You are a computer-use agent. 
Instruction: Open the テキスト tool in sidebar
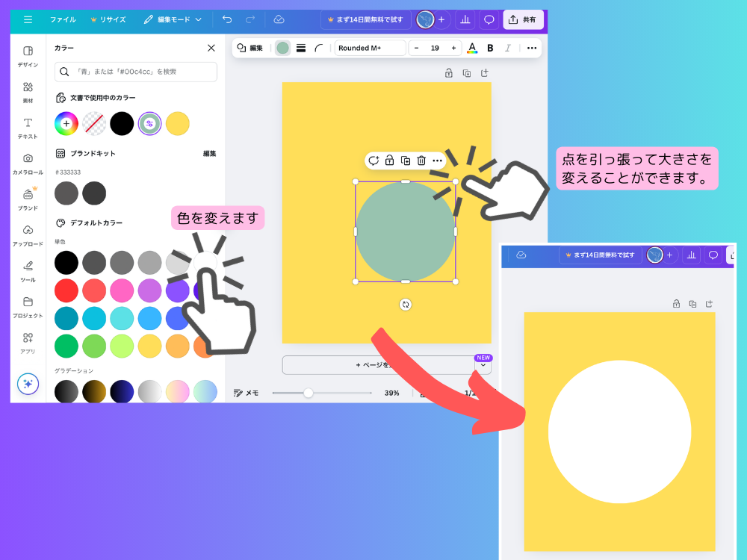tap(28, 127)
